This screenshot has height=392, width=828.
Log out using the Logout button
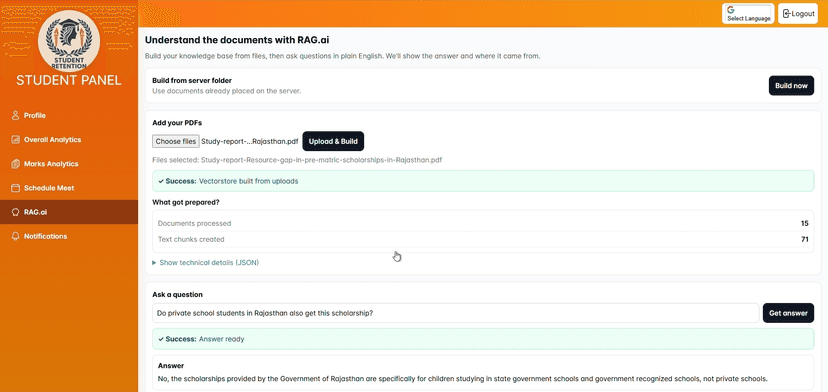(x=798, y=14)
